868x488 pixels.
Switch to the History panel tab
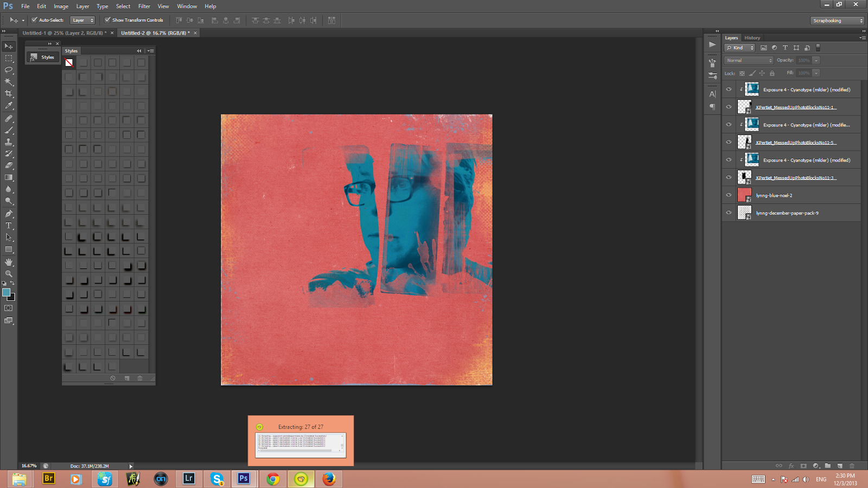coord(752,38)
